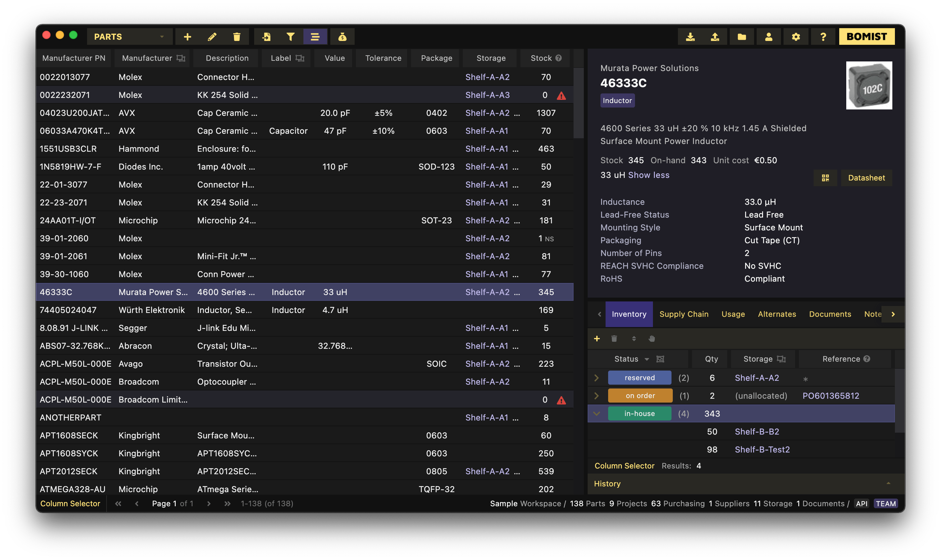Click the upload arrow icon
Viewport: 941px width, 560px height.
[x=715, y=36]
